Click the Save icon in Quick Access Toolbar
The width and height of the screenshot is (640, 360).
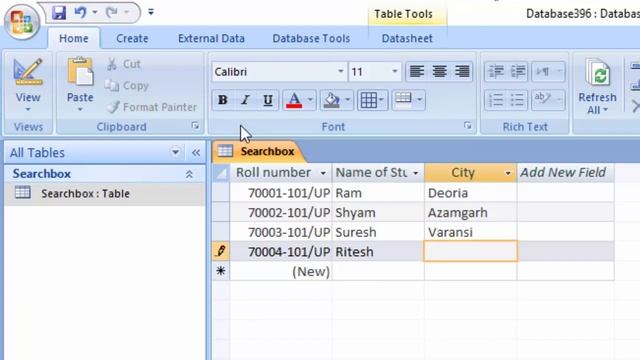tap(59, 13)
